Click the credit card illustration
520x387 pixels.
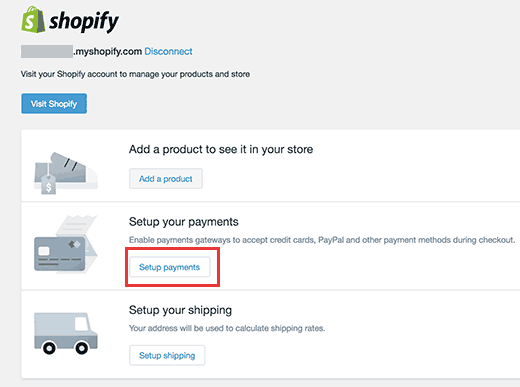click(60, 254)
